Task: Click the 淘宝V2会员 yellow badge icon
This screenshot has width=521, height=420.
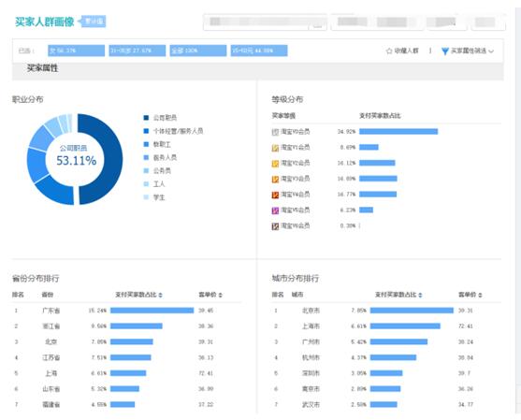Action: (275, 163)
